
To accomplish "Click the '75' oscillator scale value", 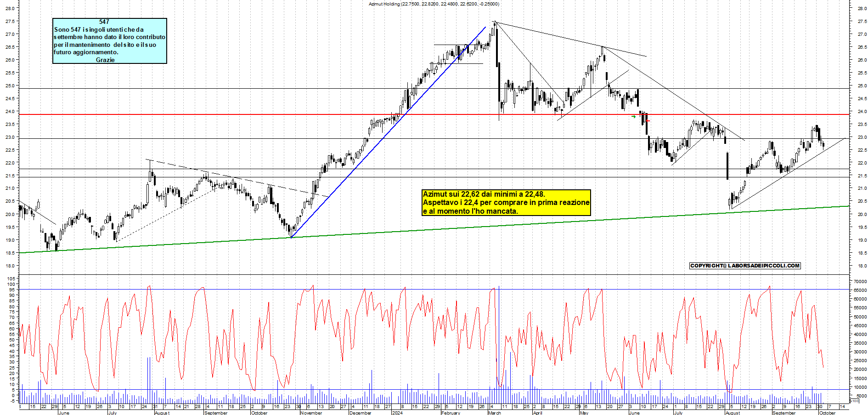I will pos(12,312).
